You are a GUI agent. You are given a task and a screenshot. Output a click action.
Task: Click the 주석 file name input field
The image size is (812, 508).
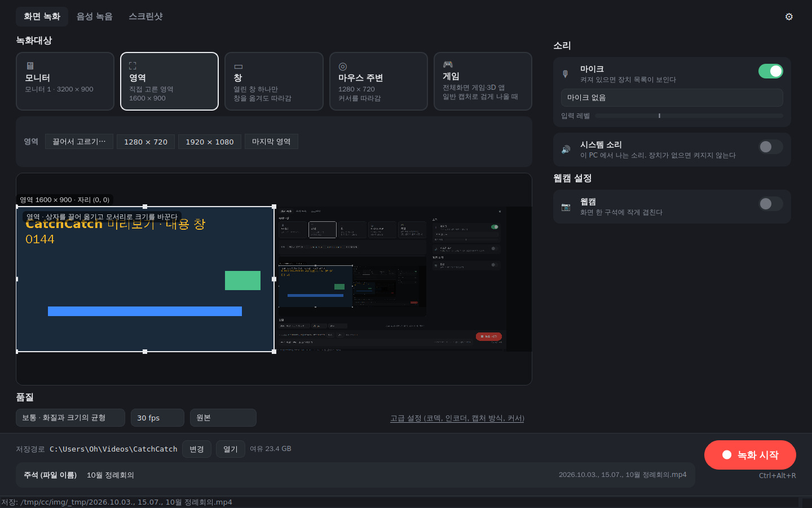(x=355, y=475)
